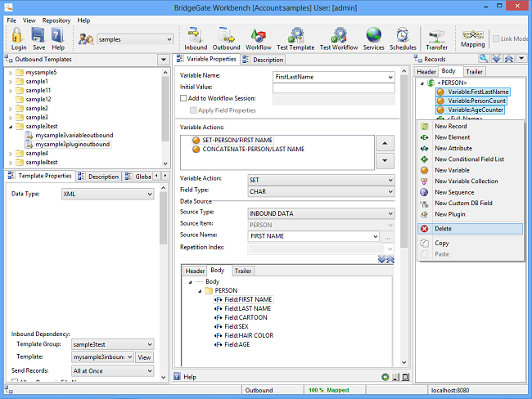Select Variable:PersonCount in Records tree
The height and width of the screenshot is (399, 532).
[x=471, y=101]
